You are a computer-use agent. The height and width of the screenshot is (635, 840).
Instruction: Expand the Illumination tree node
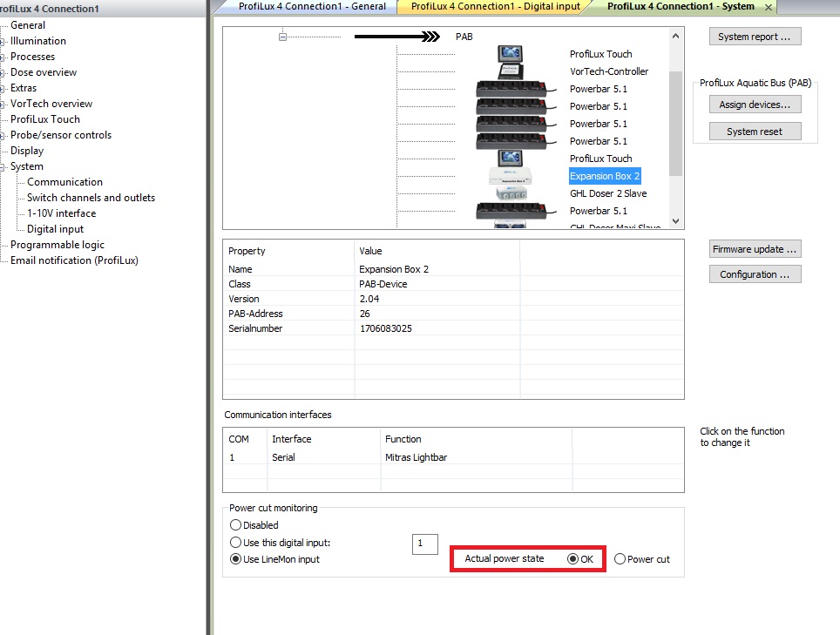click(x=2, y=42)
